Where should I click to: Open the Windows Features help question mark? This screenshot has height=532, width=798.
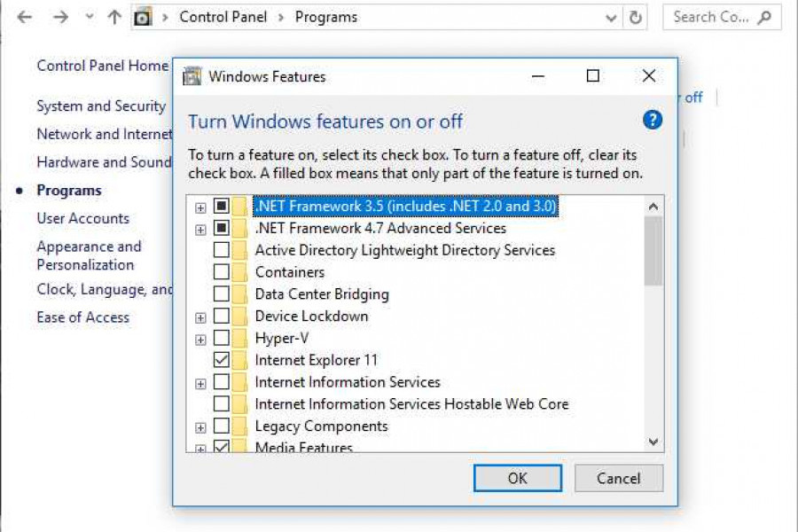[x=652, y=120]
